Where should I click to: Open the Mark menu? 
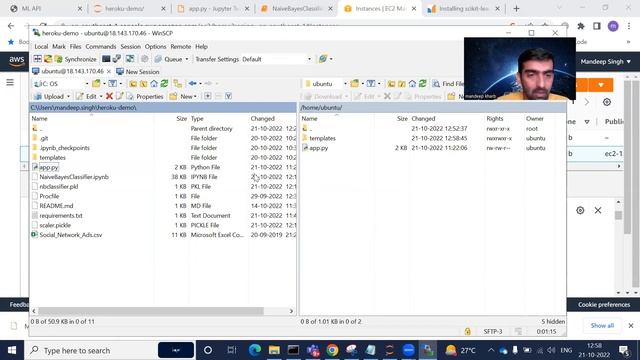(59, 47)
